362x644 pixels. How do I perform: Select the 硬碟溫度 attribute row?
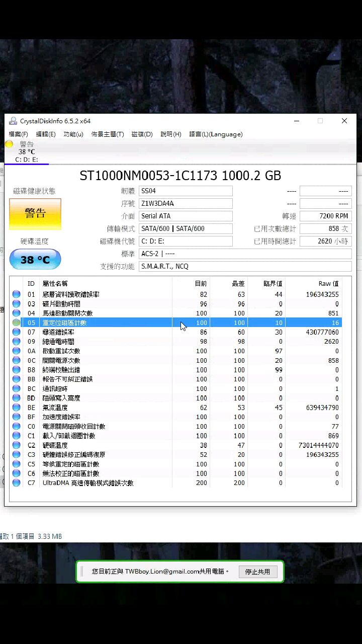click(x=176, y=445)
